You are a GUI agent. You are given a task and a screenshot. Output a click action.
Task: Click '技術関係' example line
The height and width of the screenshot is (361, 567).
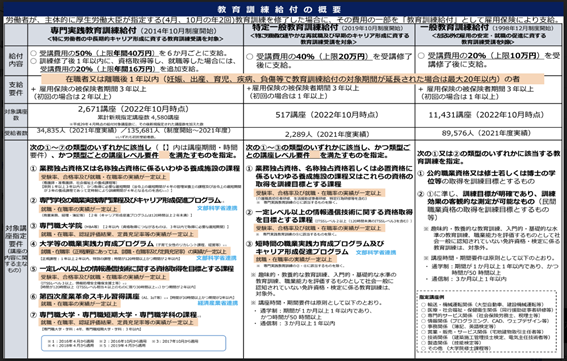(x=486, y=337)
